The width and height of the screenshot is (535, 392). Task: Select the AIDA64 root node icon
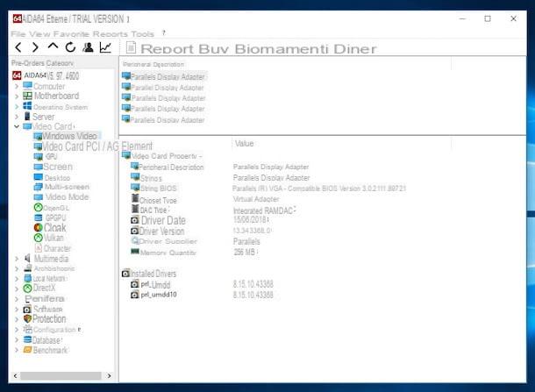pyautogui.click(x=17, y=75)
